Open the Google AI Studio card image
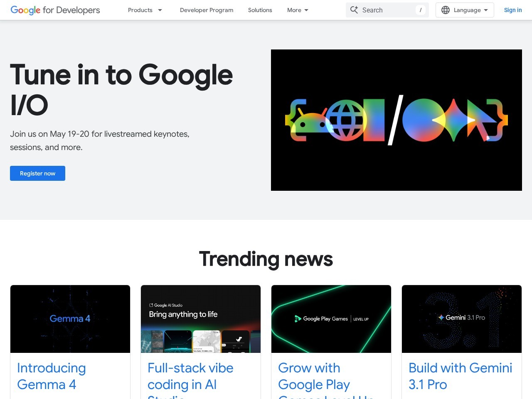The width and height of the screenshot is (532, 399). (201, 319)
